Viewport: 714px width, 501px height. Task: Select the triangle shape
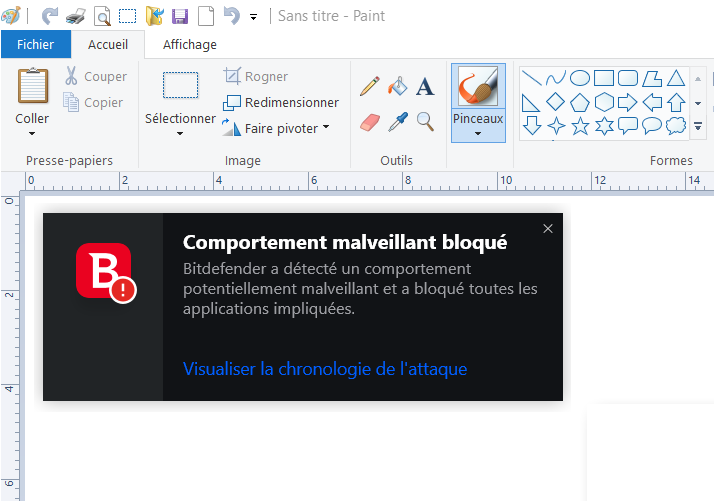[676, 78]
